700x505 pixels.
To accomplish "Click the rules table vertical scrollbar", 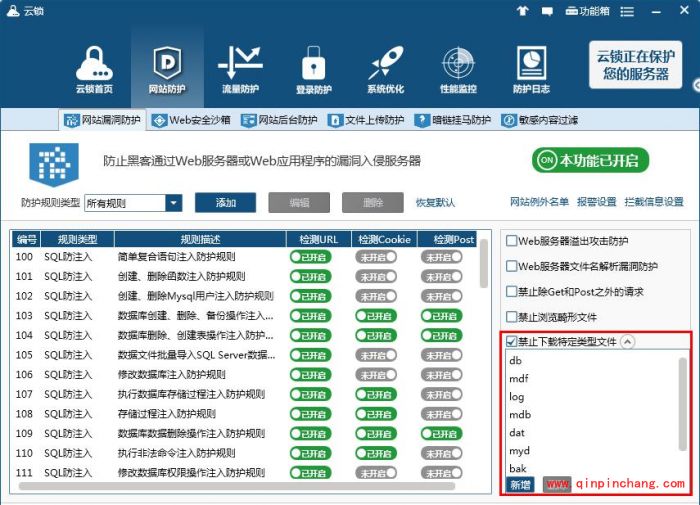I will click(x=483, y=264).
